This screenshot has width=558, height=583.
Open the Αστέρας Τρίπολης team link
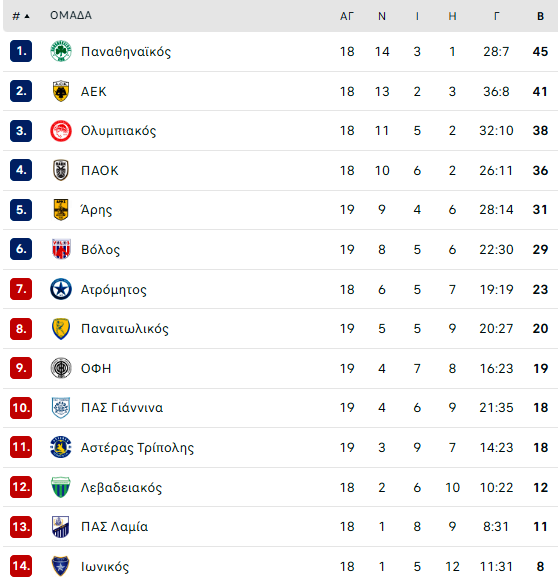137,448
